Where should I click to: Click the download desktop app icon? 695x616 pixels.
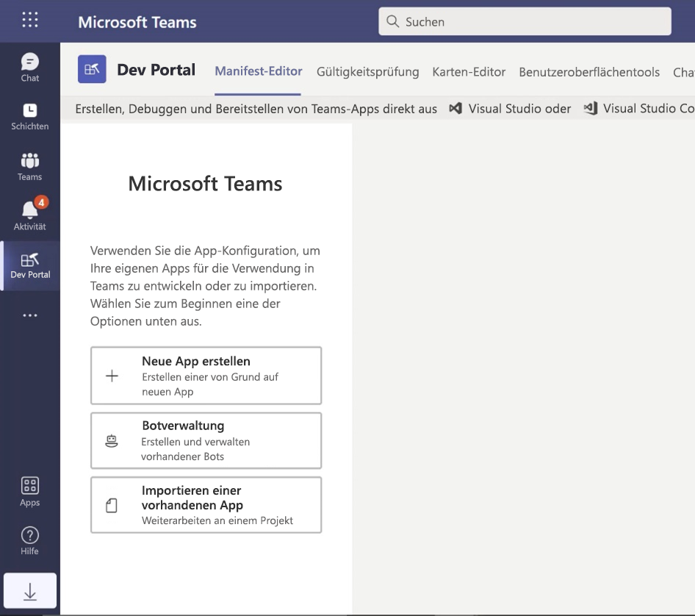tap(29, 590)
